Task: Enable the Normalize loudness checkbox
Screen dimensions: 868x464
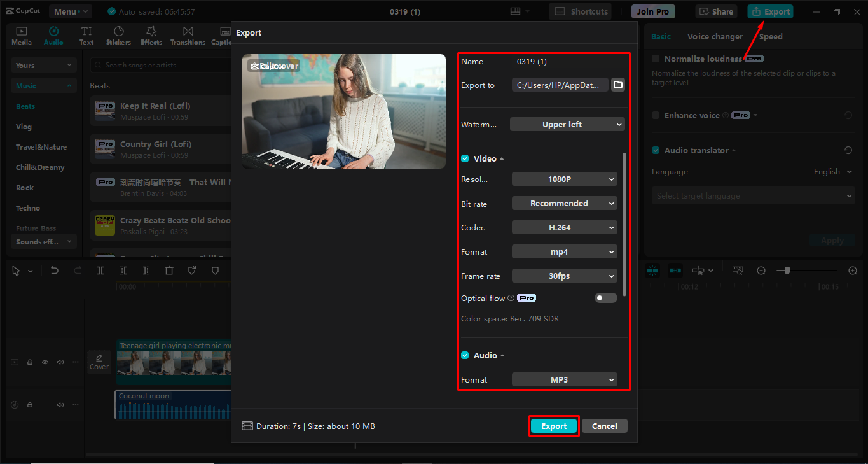Action: [655, 58]
